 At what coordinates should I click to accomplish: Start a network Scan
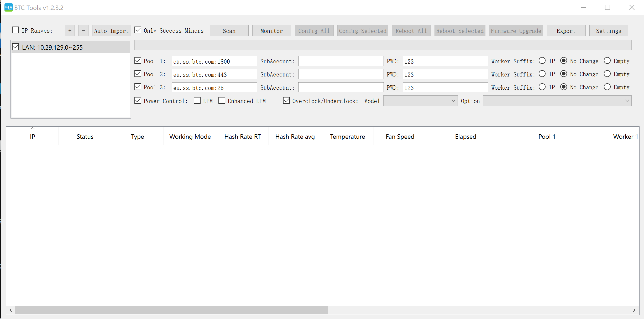[229, 30]
